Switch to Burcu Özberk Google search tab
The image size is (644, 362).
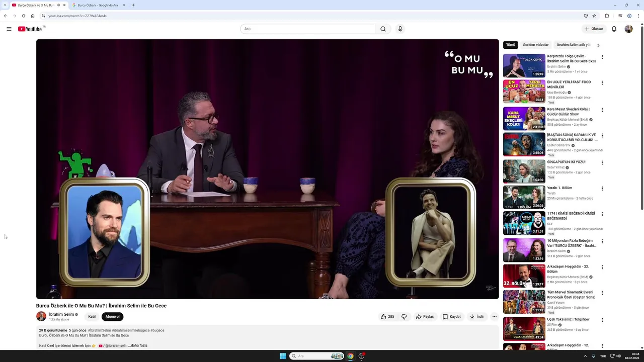coord(98,5)
